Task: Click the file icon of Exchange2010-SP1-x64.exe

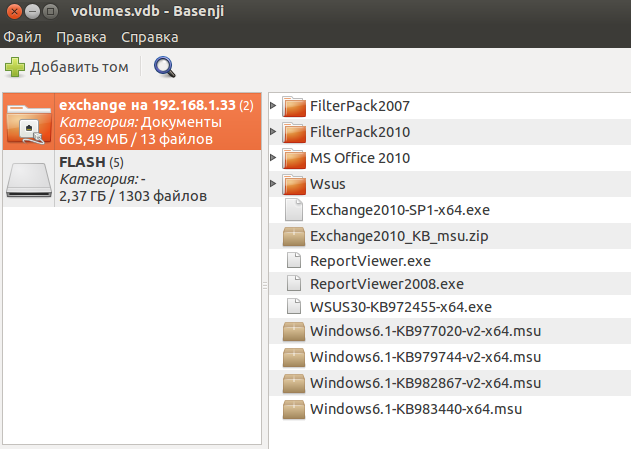Action: coord(294,210)
